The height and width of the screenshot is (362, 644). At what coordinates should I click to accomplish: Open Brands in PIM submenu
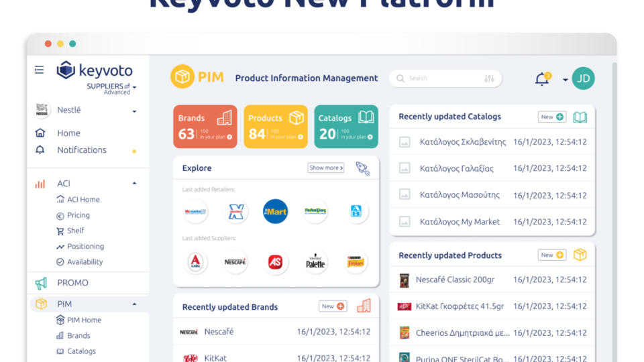[73, 336]
